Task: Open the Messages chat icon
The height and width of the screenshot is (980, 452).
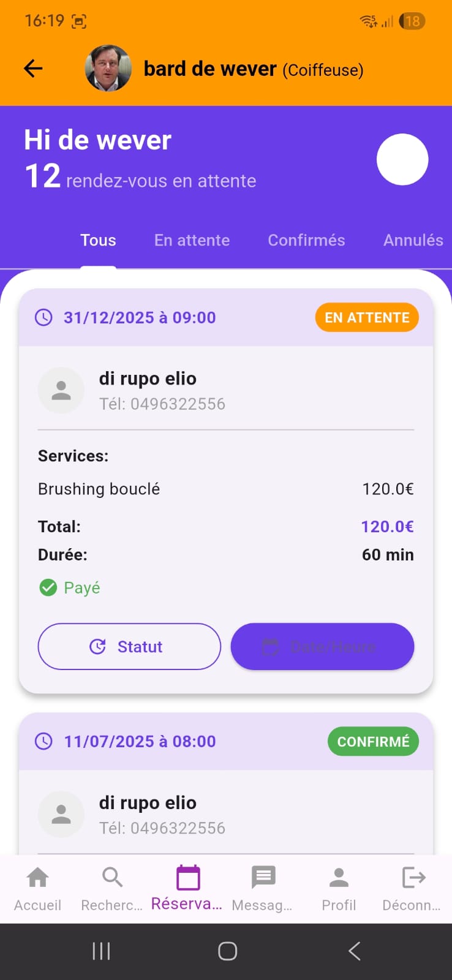Action: point(263,878)
